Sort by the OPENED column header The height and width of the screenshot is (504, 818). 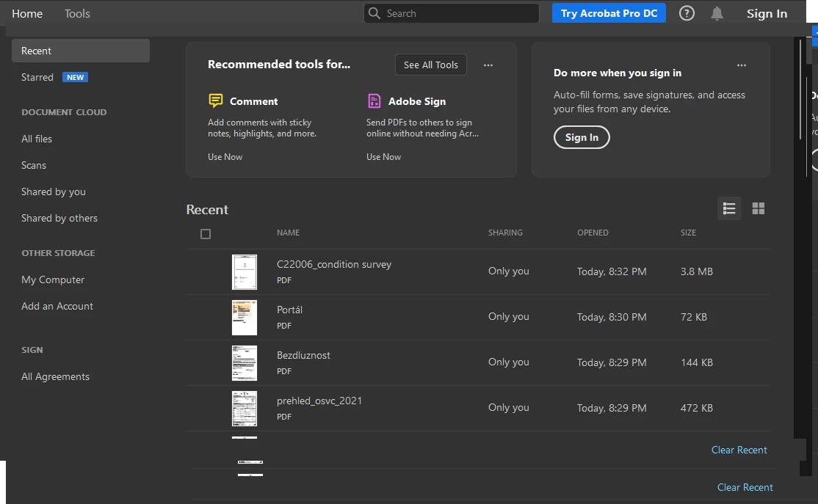pyautogui.click(x=593, y=233)
